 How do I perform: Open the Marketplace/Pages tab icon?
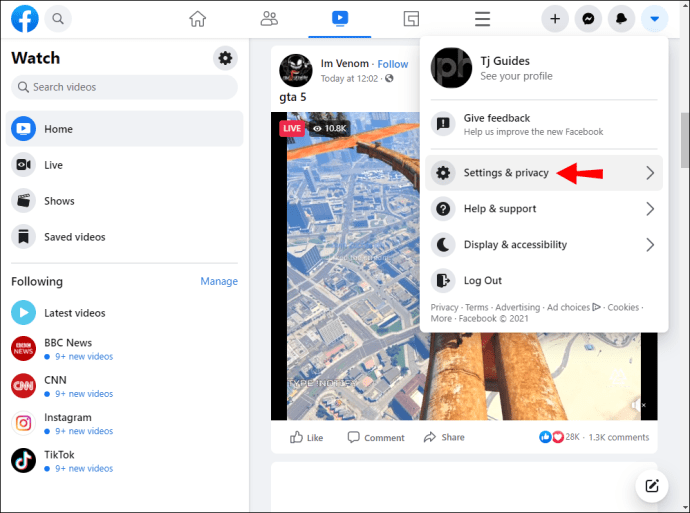[411, 19]
